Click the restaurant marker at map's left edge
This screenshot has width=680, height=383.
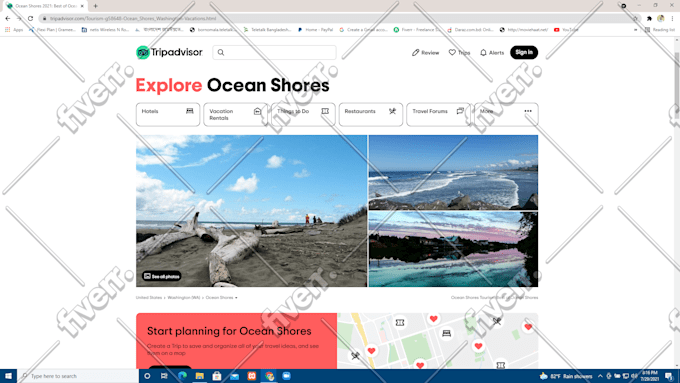355,356
